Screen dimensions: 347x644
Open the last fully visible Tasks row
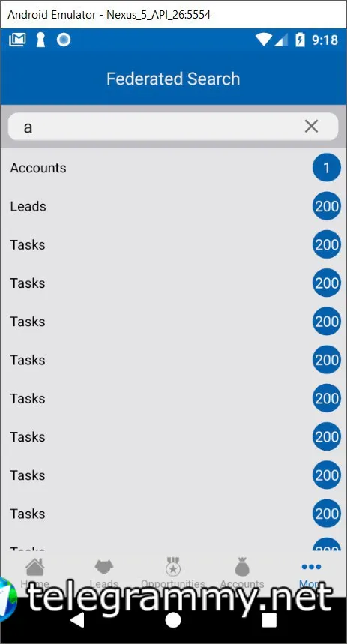click(173, 514)
